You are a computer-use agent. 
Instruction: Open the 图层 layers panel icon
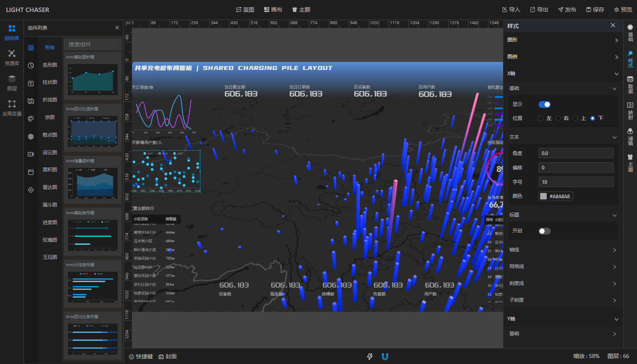click(12, 83)
